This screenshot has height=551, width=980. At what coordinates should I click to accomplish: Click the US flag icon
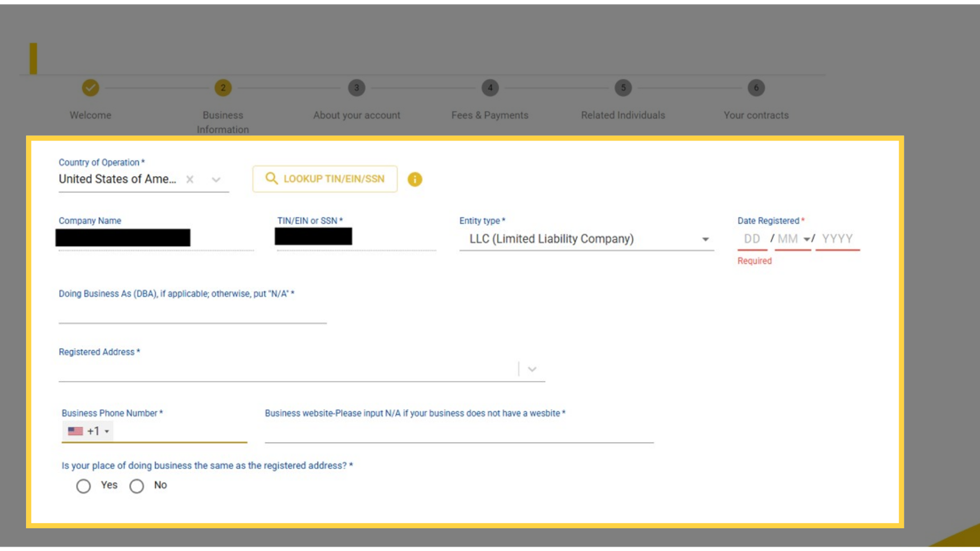pyautogui.click(x=75, y=431)
